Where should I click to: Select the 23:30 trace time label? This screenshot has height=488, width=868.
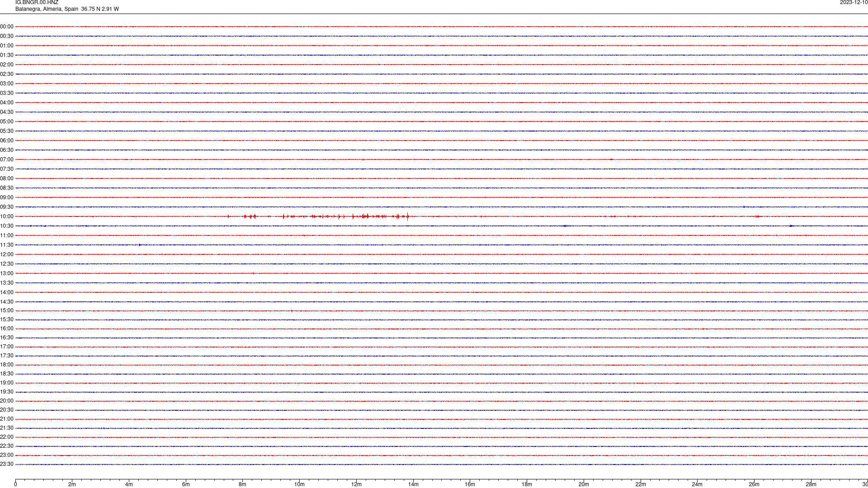coord(7,464)
